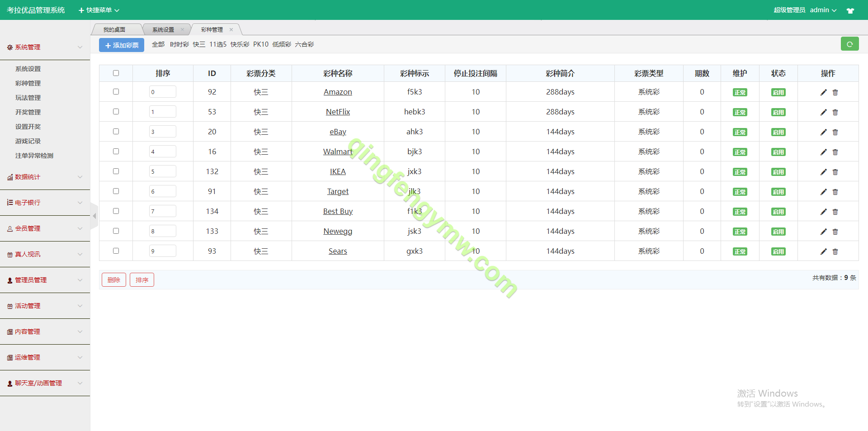The width and height of the screenshot is (868, 431).
Task: Collapse the sidebar with the arrow handle
Action: pos(94,216)
